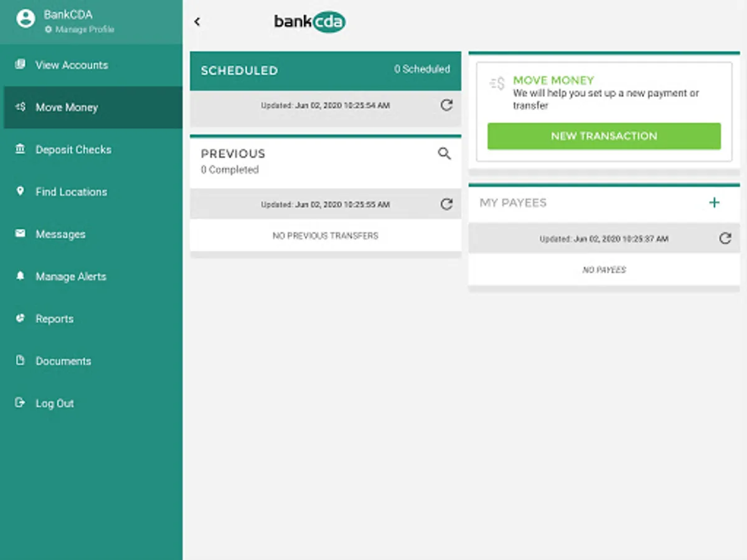Image resolution: width=747 pixels, height=560 pixels.
Task: Go back using the back arrow
Action: click(197, 22)
